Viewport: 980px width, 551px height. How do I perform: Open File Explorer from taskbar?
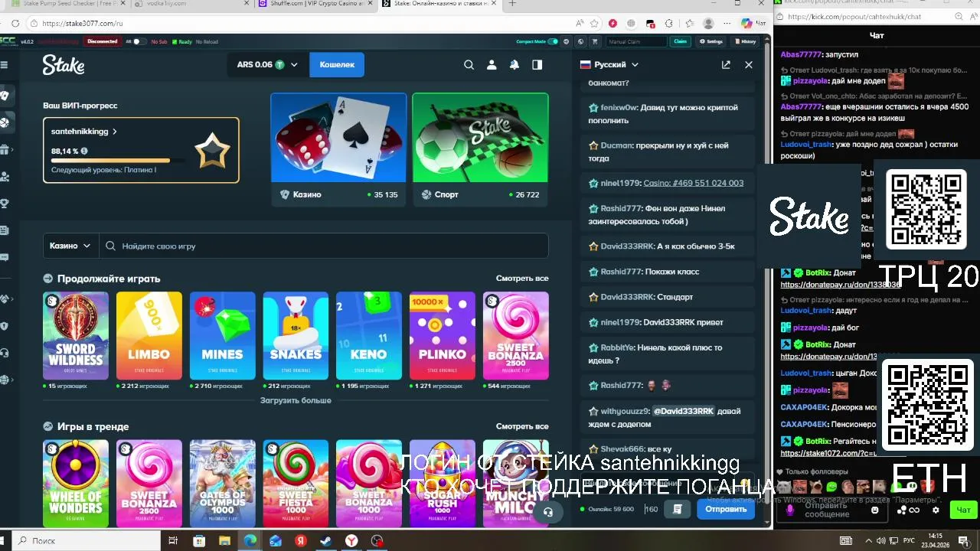224,541
